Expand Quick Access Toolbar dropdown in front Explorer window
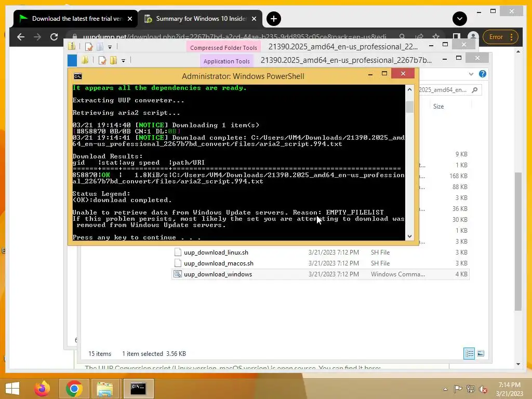Screen dimensions: 532x399 [123, 61]
